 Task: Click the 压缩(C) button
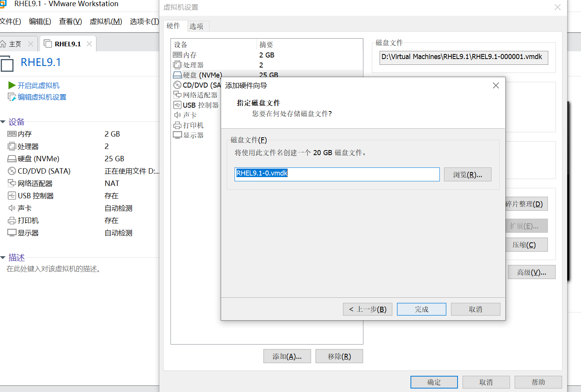click(526, 245)
